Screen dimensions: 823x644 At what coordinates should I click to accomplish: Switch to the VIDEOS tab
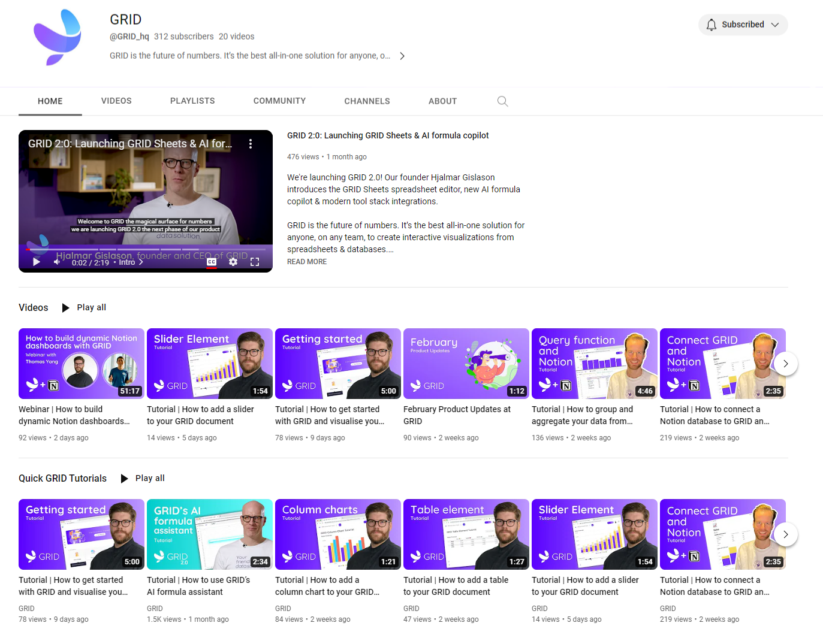(x=116, y=101)
